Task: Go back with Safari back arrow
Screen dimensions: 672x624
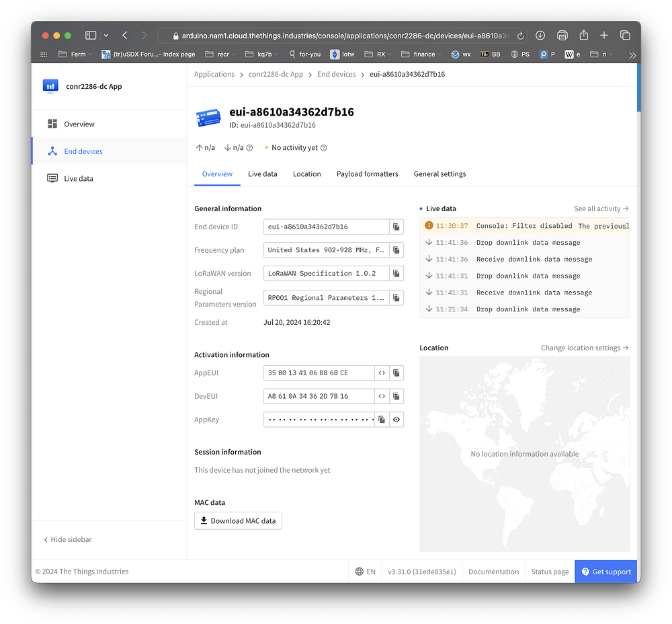Action: tap(125, 36)
